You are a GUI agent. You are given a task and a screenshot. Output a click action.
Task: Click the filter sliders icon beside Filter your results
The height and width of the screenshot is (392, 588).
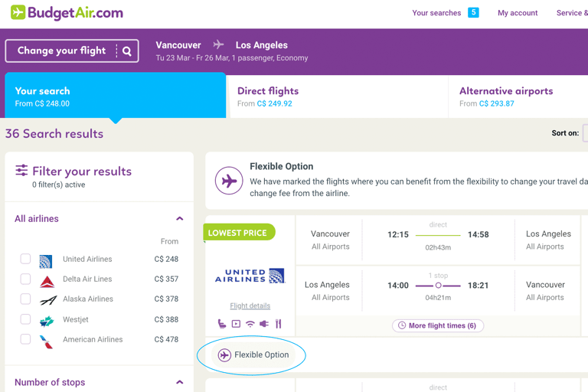coord(21,170)
